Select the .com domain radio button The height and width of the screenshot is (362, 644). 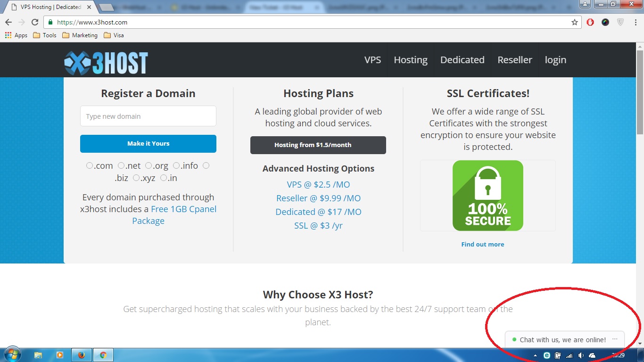[90, 165]
